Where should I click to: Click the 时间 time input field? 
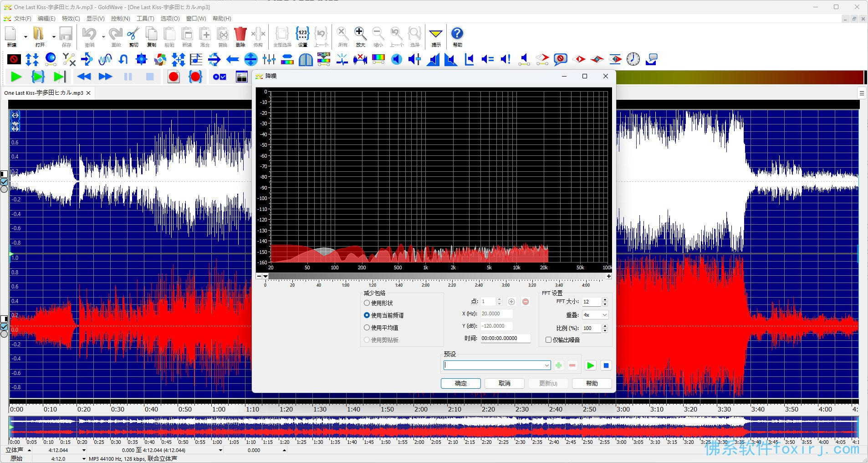pyautogui.click(x=506, y=338)
